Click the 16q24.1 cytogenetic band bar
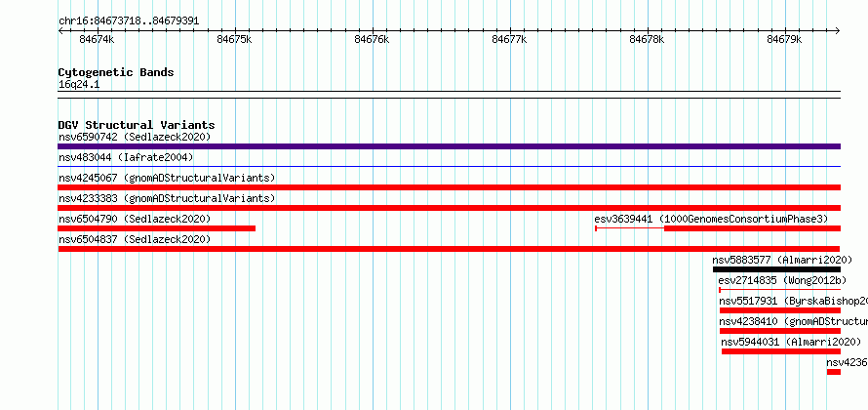 click(x=449, y=95)
